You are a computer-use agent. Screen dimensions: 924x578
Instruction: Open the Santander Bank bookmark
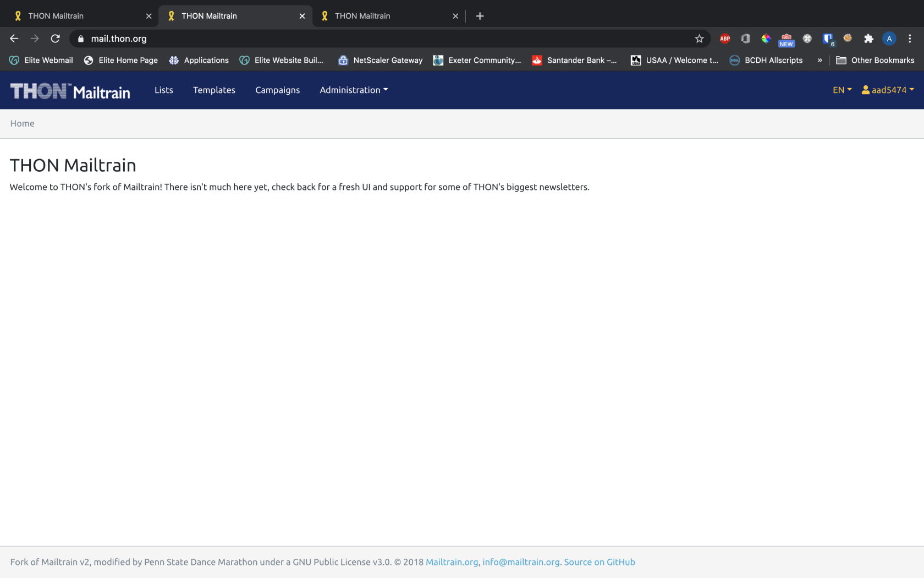(x=574, y=60)
